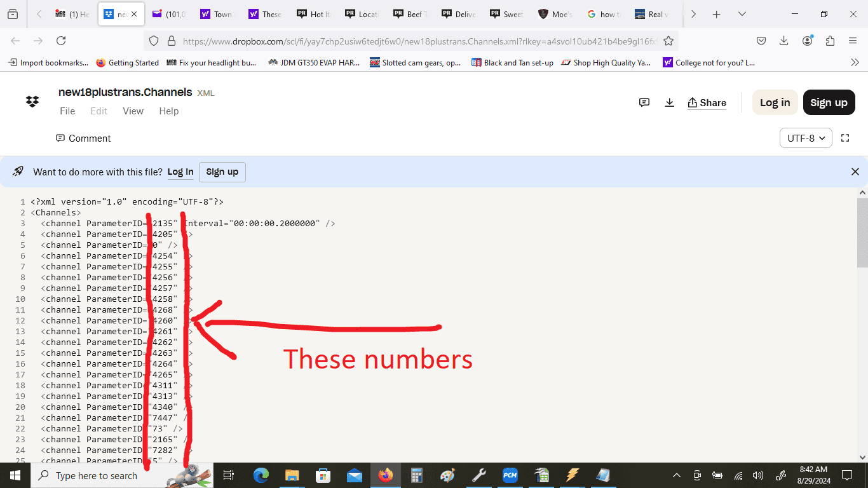This screenshot has width=868, height=488.
Task: Click the Share button
Action: coord(707,103)
